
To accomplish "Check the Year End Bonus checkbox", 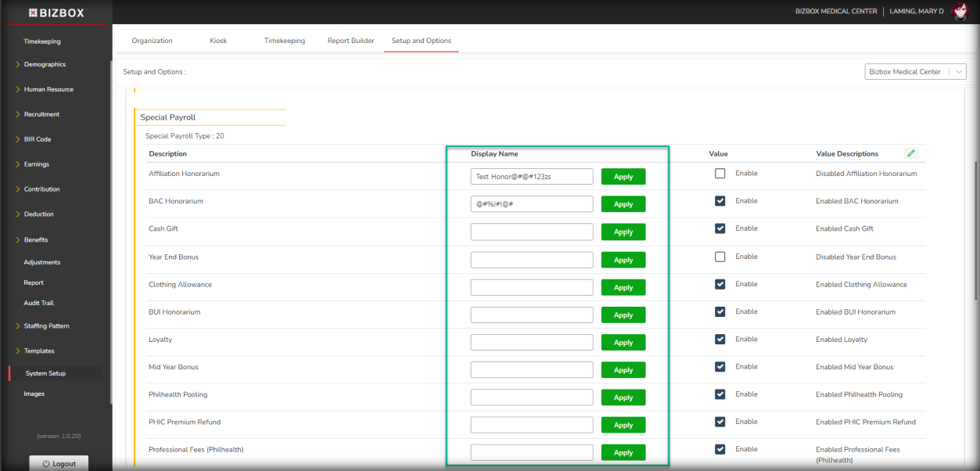I will coord(720,257).
